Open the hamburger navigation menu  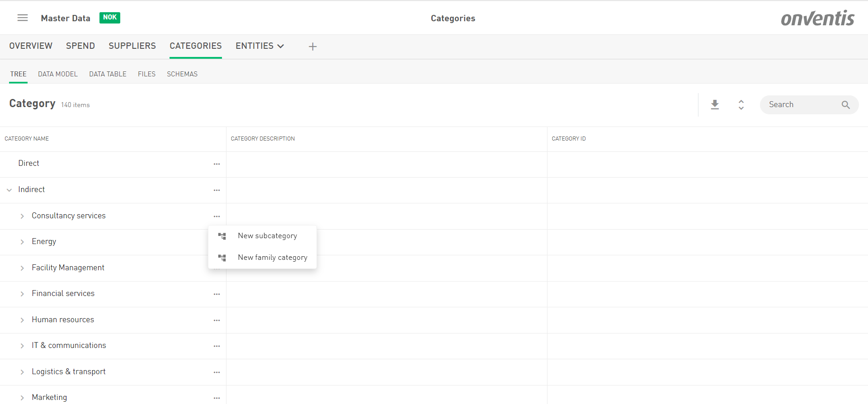pos(23,18)
